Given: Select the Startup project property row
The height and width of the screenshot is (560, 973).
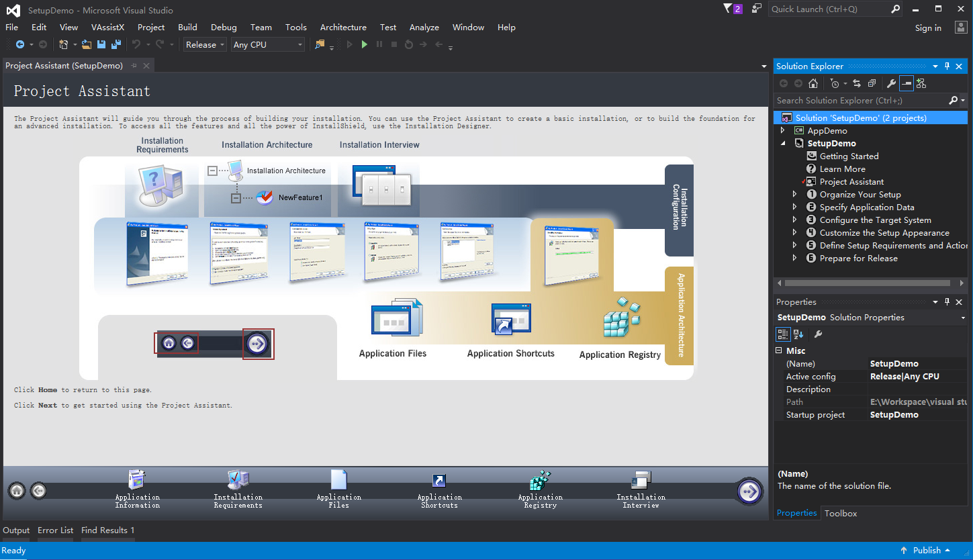Looking at the screenshot, I should (x=870, y=414).
